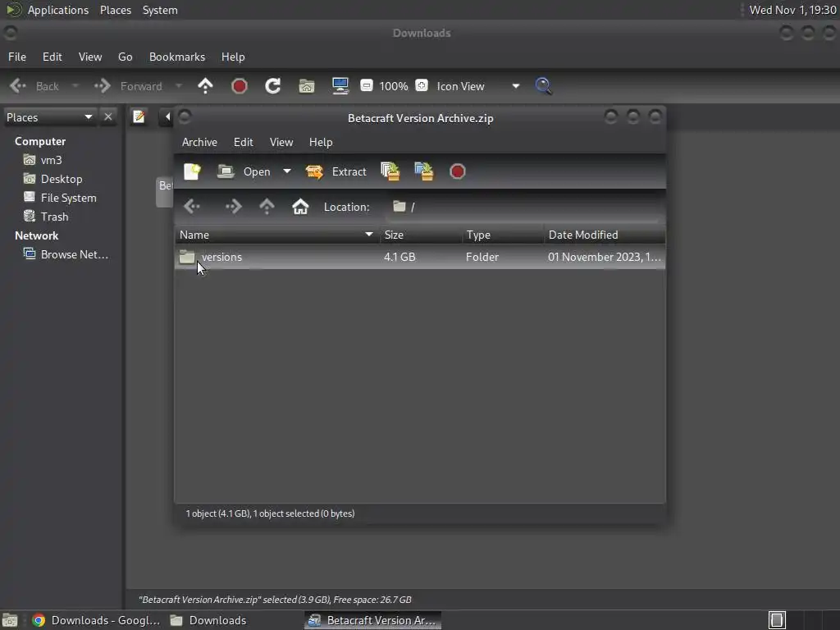Viewport: 840px width, 630px height.
Task: Click the archive Location path field
Action: tap(523, 207)
